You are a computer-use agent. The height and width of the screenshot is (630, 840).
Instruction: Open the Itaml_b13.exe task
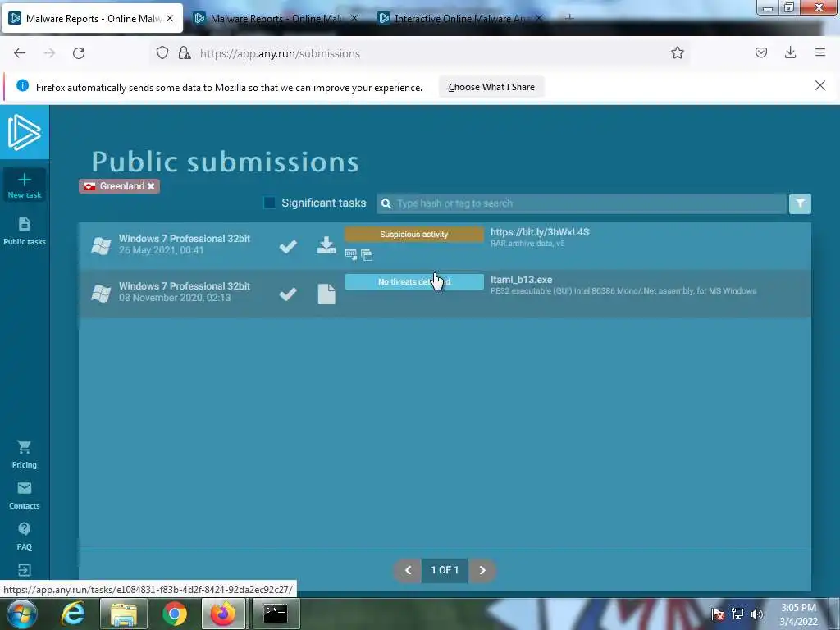point(521,280)
